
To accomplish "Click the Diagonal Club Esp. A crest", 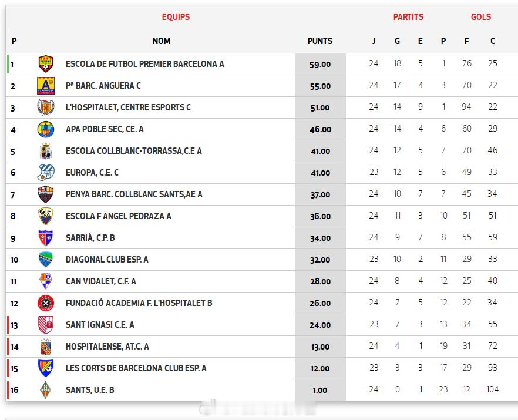I will [46, 260].
